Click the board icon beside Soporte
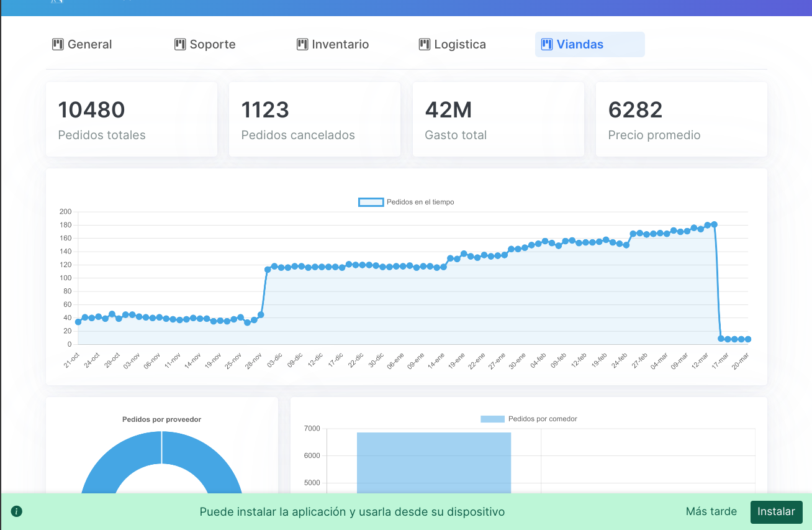This screenshot has width=812, height=530. pos(180,44)
